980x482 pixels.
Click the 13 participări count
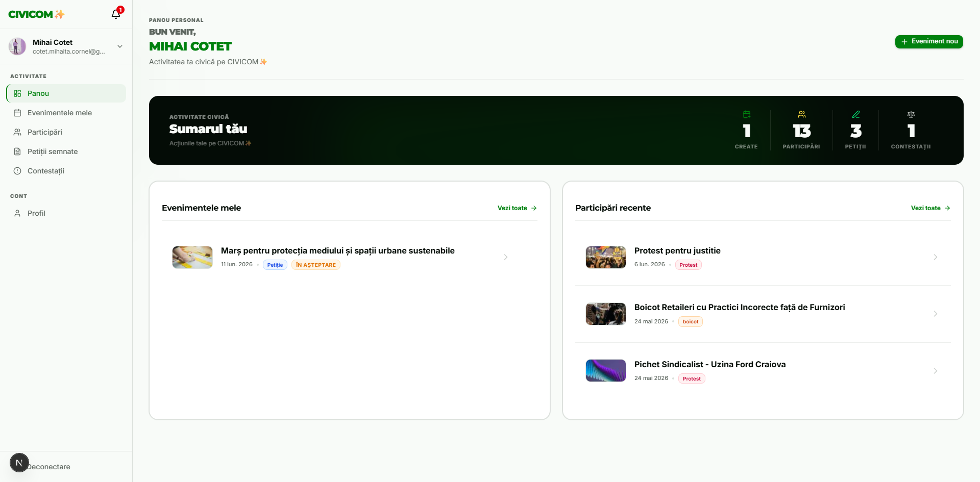802,131
